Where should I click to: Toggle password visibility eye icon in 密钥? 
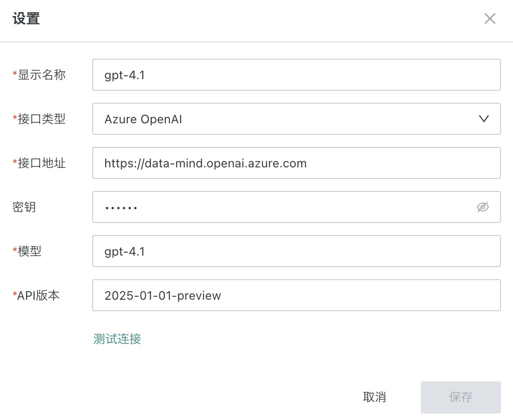(x=482, y=207)
